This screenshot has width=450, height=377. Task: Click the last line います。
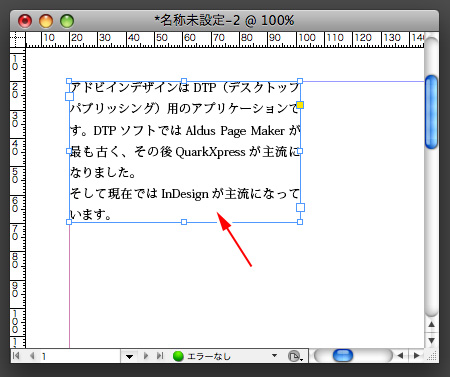click(90, 215)
